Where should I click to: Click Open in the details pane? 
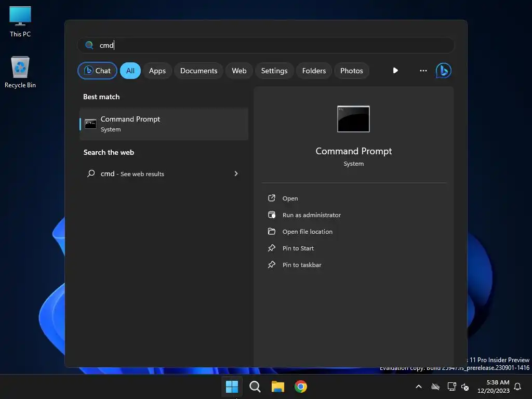click(290, 198)
